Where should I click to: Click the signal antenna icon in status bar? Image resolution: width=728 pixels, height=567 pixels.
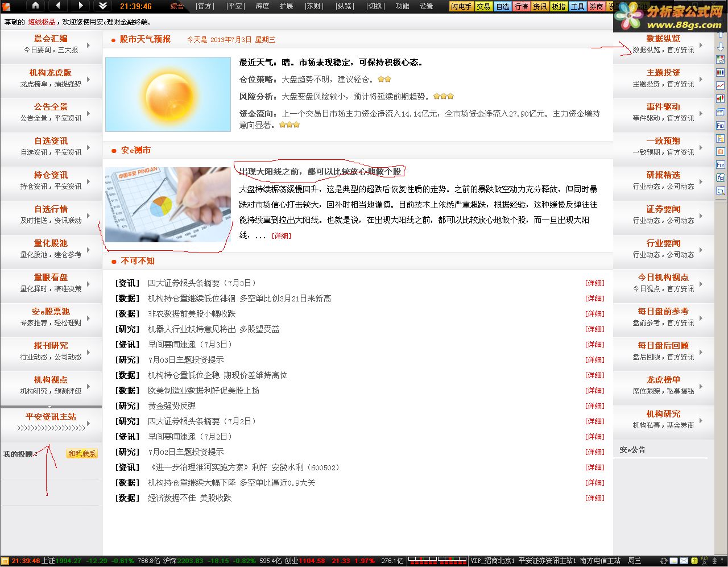point(705,561)
